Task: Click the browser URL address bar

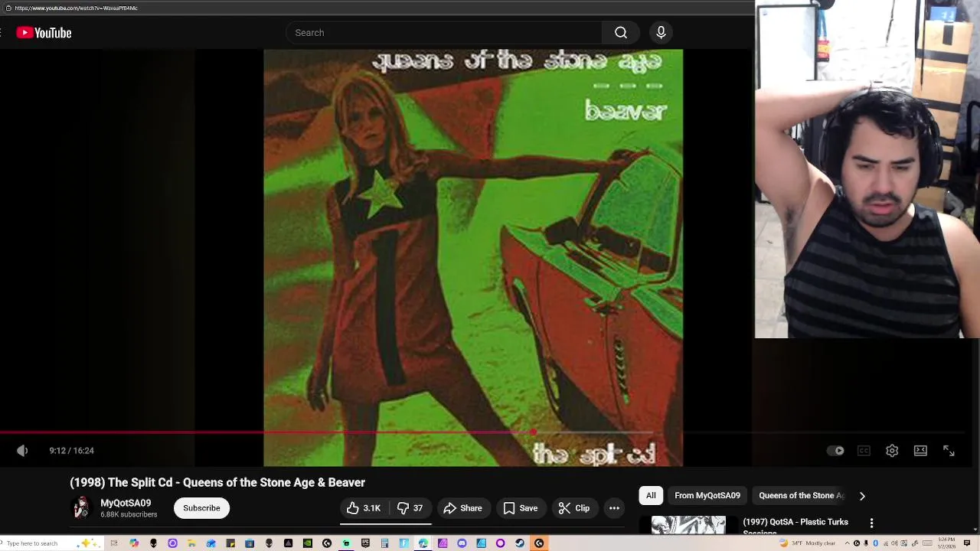Action: [x=375, y=8]
